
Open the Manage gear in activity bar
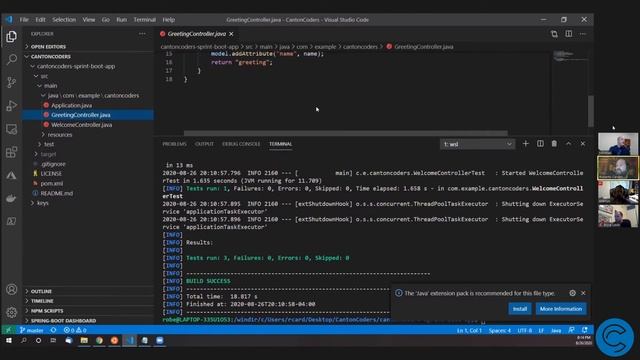pos(11,312)
